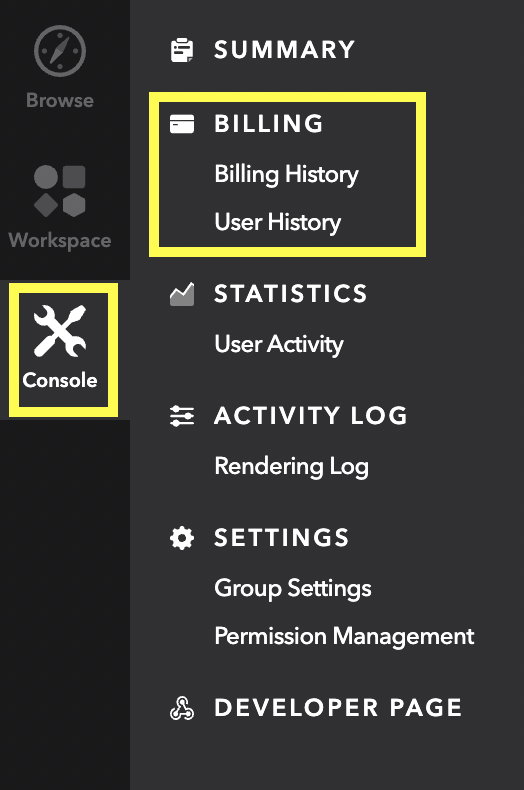Screen dimensions: 524x790
Task: Select the Workspace shapes icon
Action: point(59,191)
